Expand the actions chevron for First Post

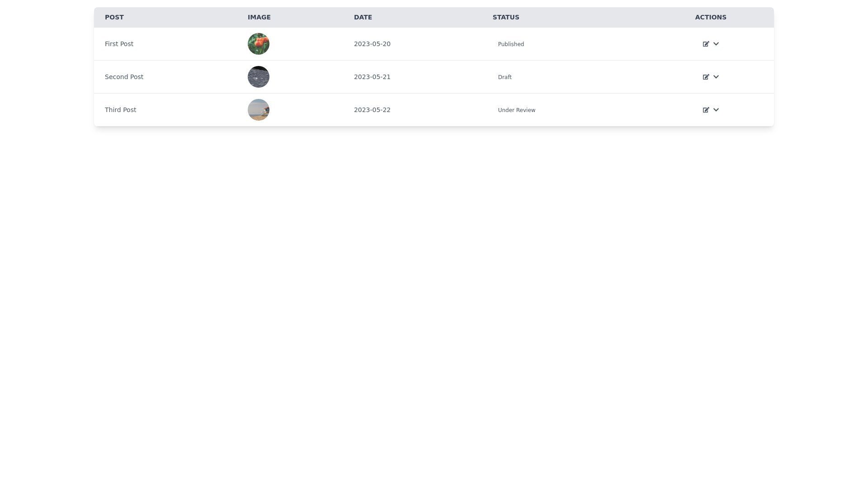716,44
